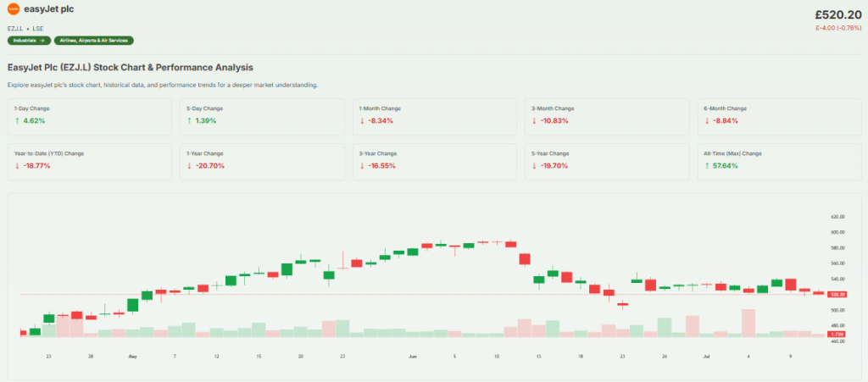The image size is (868, 382).
Task: Click the green up arrow in 1-Day Change
Action: point(17,121)
